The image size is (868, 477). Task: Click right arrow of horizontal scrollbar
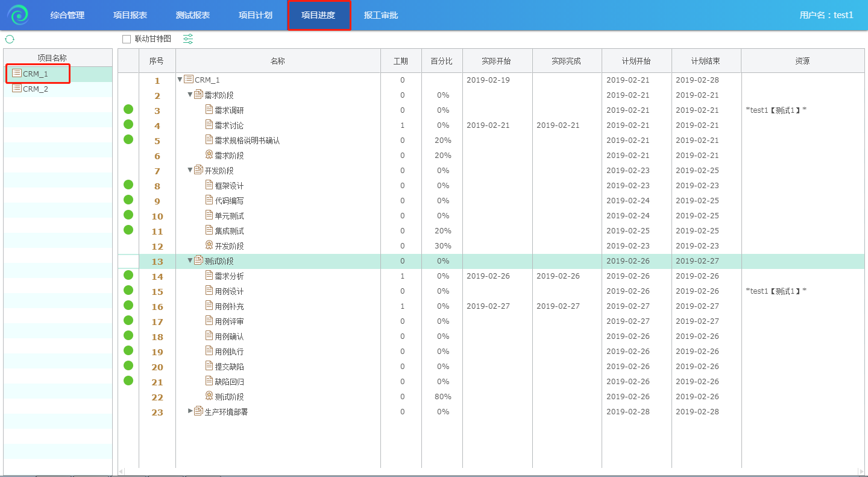pos(860,472)
